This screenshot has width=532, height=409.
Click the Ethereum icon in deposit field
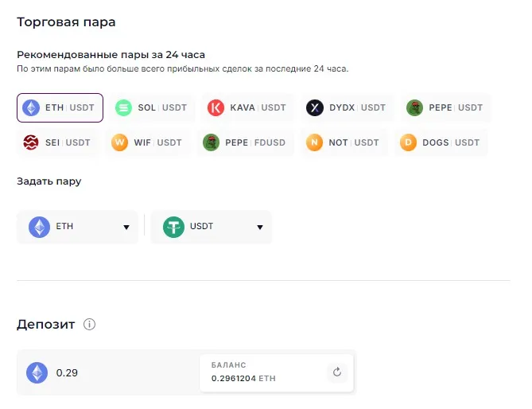point(37,372)
